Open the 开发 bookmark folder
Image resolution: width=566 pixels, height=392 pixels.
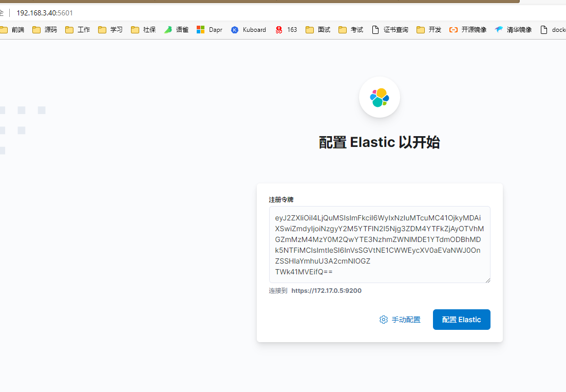pos(429,30)
